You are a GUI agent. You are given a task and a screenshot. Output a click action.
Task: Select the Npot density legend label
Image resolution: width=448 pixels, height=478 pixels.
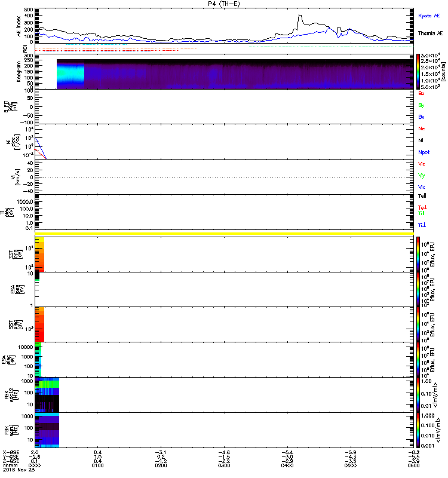tap(424, 152)
